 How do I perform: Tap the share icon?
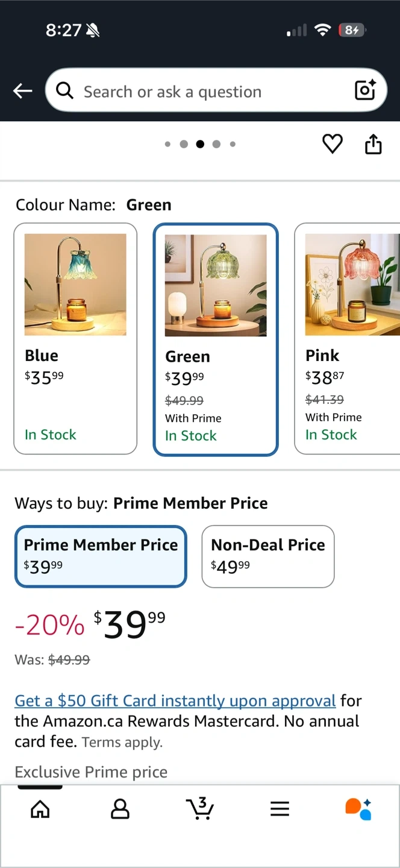(x=373, y=144)
